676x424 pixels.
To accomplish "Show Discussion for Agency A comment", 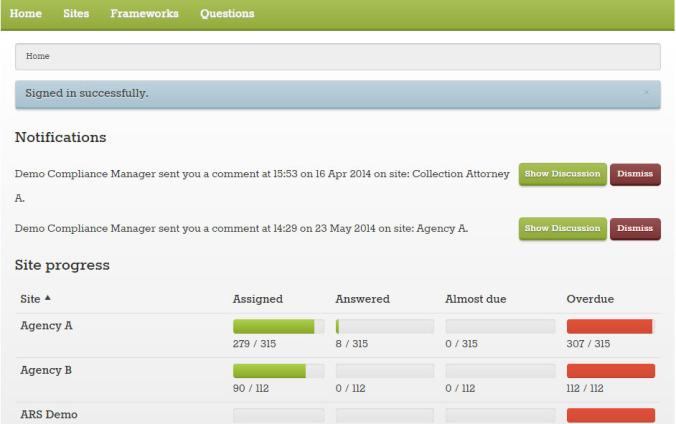I will point(563,229).
